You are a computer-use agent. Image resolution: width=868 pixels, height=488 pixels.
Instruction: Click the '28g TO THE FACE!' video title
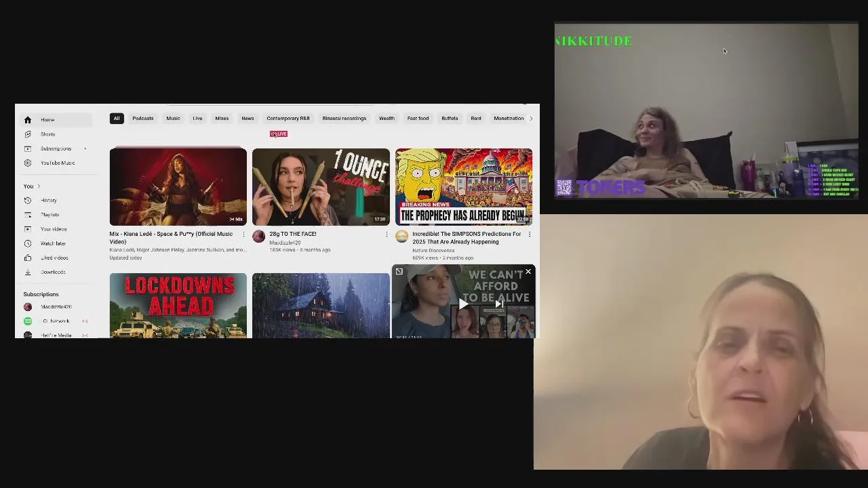pos(293,234)
